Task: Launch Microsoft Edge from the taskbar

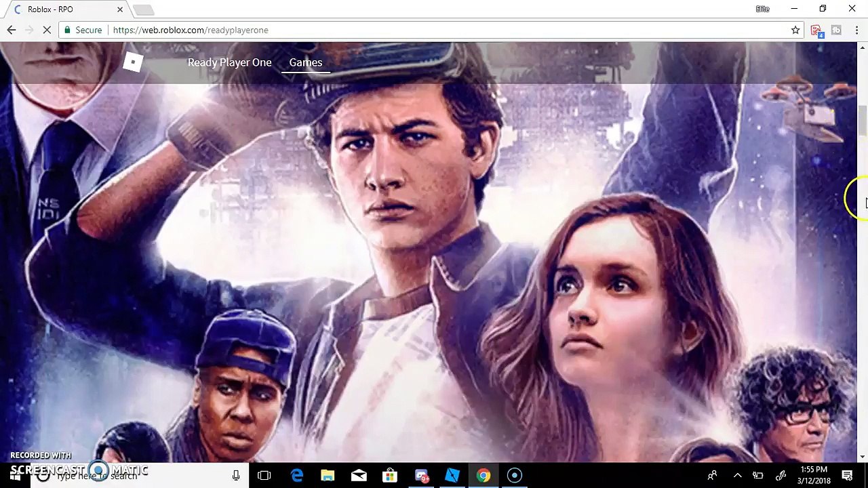Action: click(297, 476)
